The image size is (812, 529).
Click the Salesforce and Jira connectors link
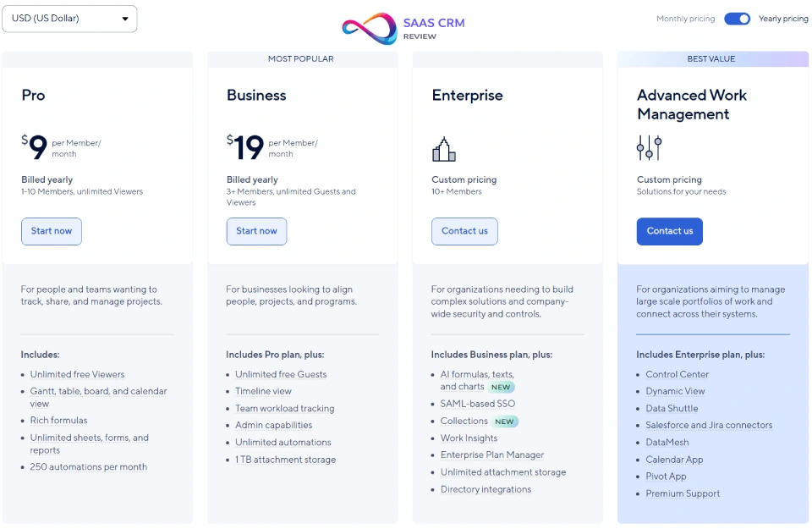(709, 425)
